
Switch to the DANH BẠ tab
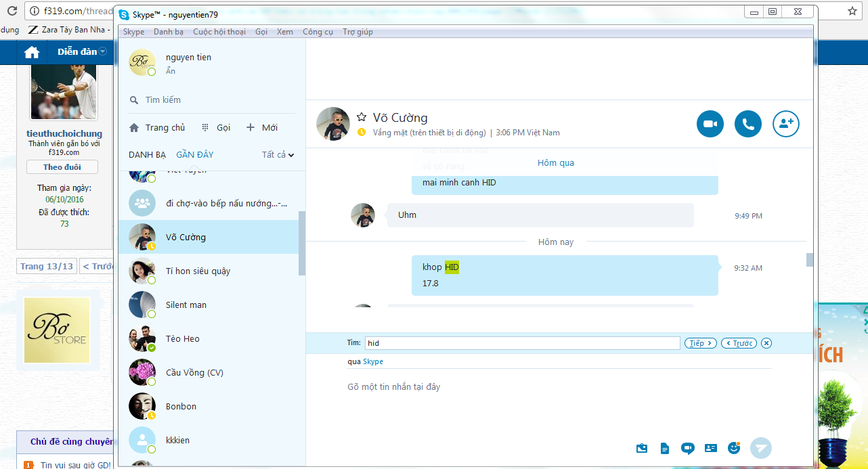click(147, 155)
